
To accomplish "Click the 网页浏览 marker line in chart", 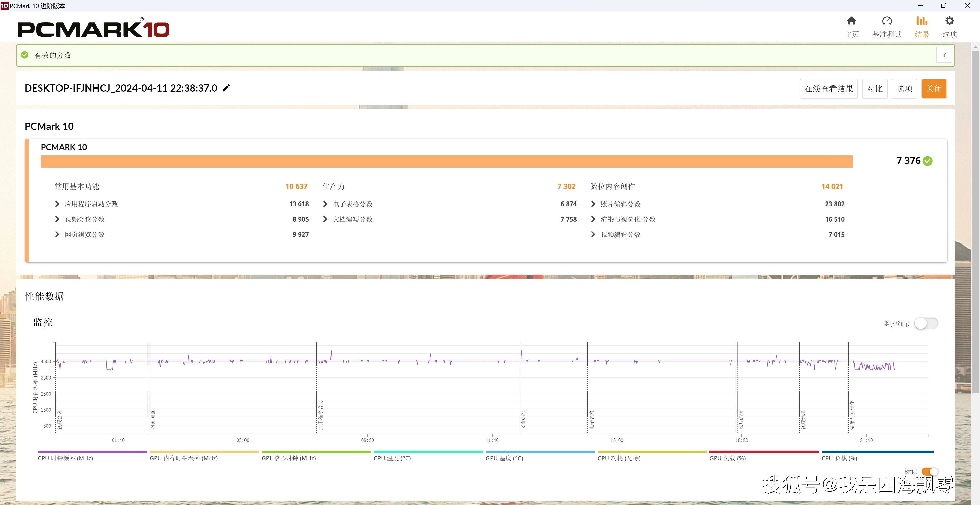I will 149,387.
